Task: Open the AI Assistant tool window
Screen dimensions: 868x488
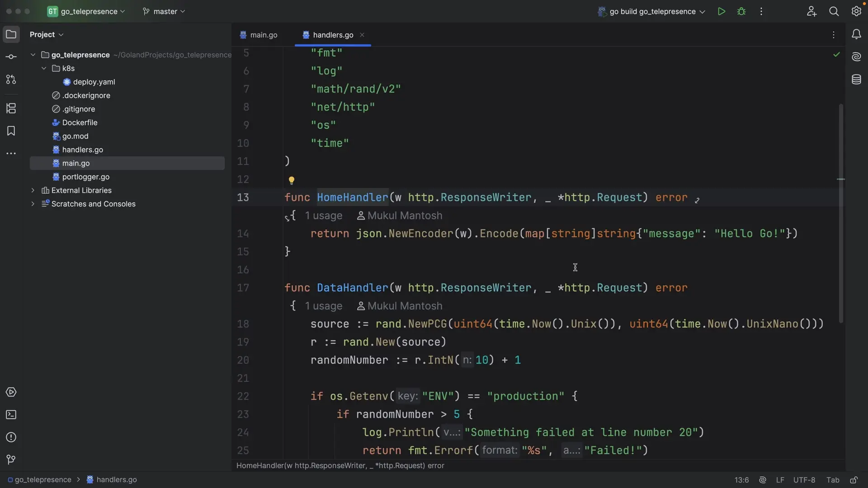Action: [x=856, y=57]
